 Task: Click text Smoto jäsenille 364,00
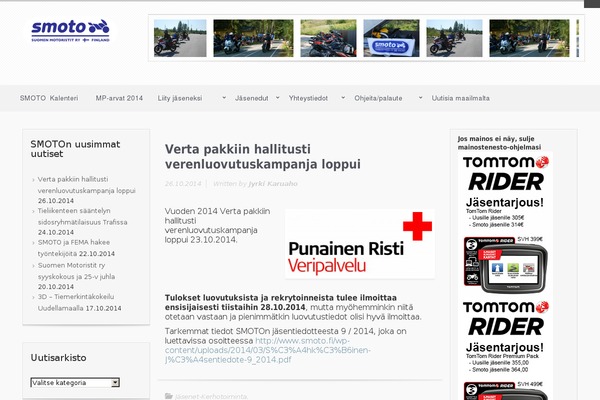[x=500, y=369]
